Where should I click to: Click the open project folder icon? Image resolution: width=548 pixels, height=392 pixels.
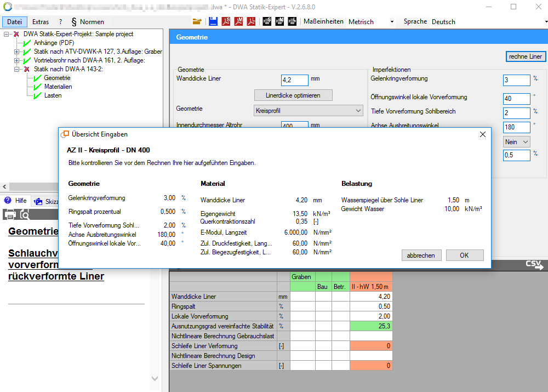point(197,21)
